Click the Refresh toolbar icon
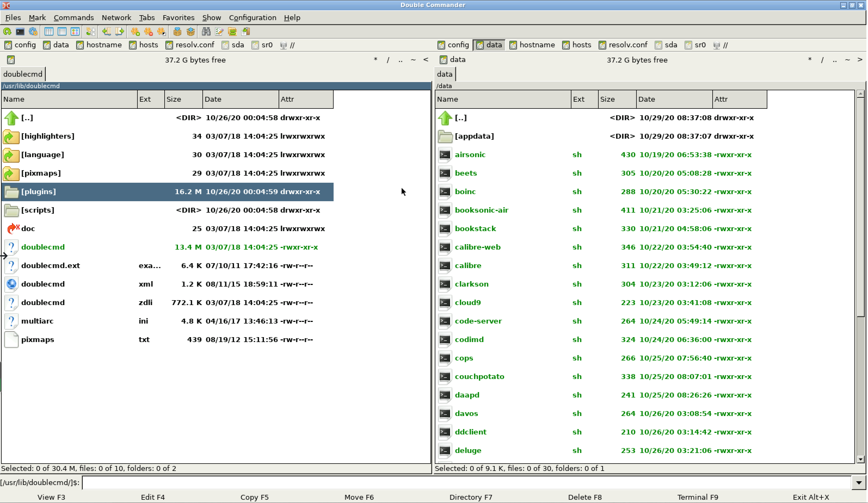 point(7,32)
